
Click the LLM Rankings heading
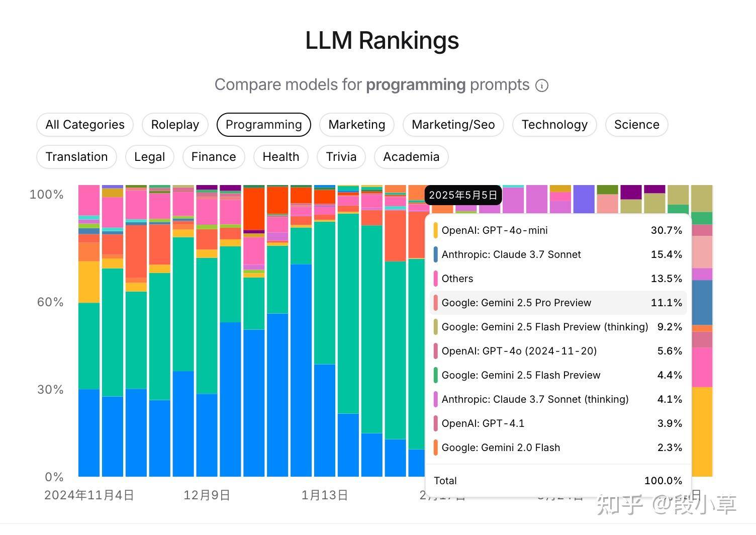pos(382,40)
